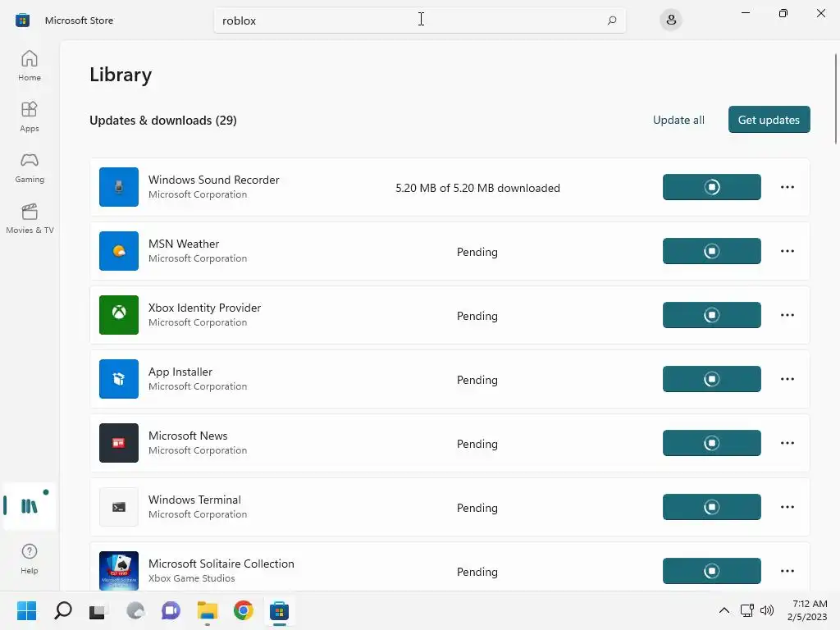Click the Windows Sound Recorder app icon

[119, 187]
